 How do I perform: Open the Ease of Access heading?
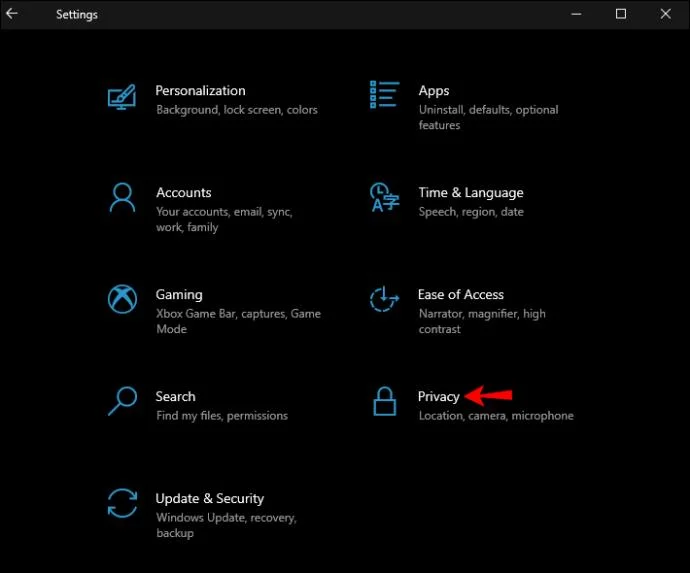click(x=461, y=294)
